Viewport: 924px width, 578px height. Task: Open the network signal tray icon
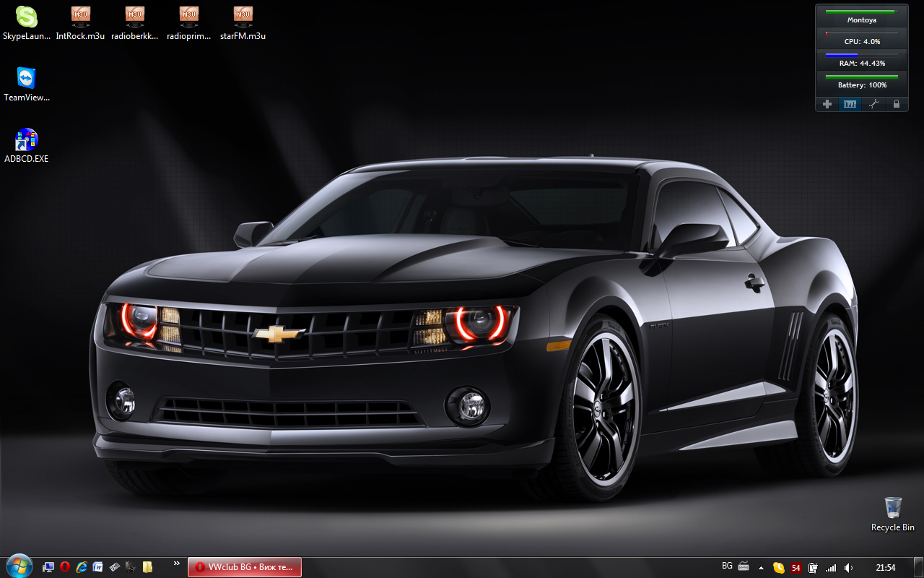[831, 568]
